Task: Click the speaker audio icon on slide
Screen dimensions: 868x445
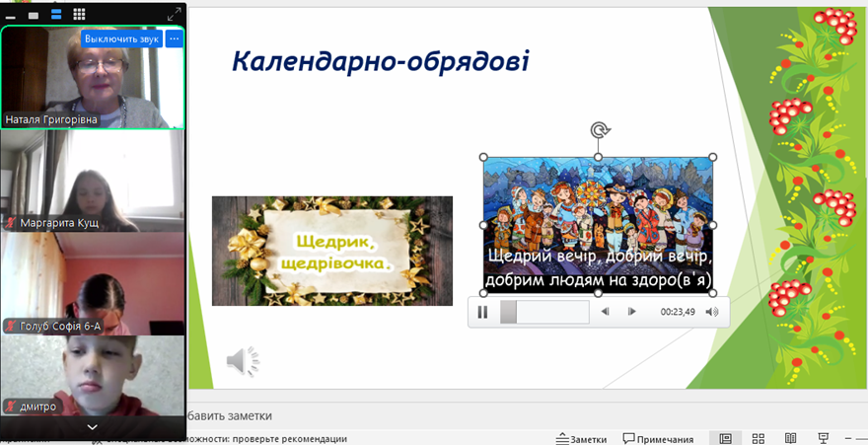Action: tap(242, 362)
